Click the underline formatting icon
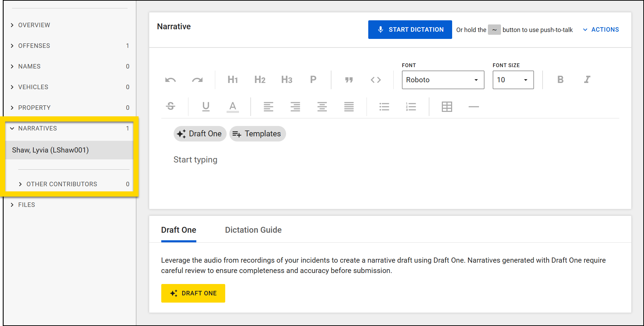 coord(206,106)
